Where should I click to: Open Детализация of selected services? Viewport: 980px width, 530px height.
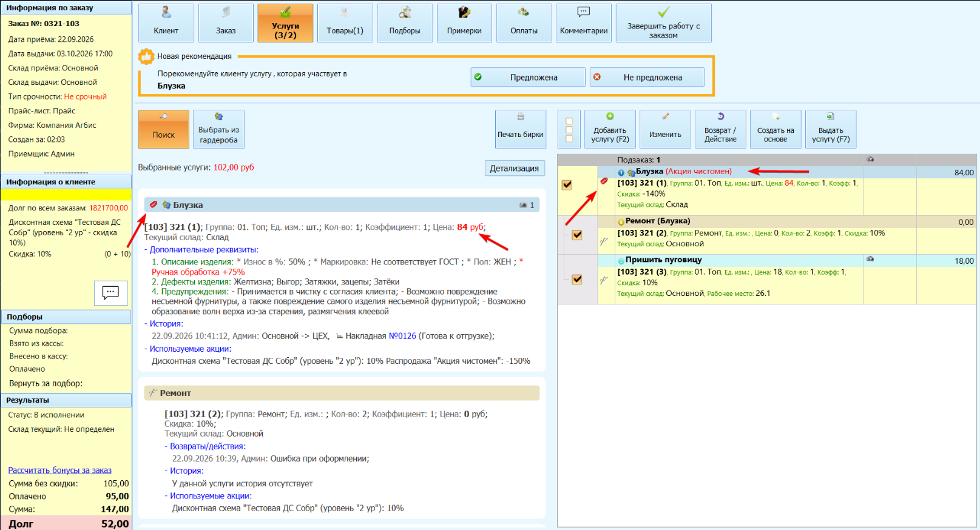click(x=515, y=168)
